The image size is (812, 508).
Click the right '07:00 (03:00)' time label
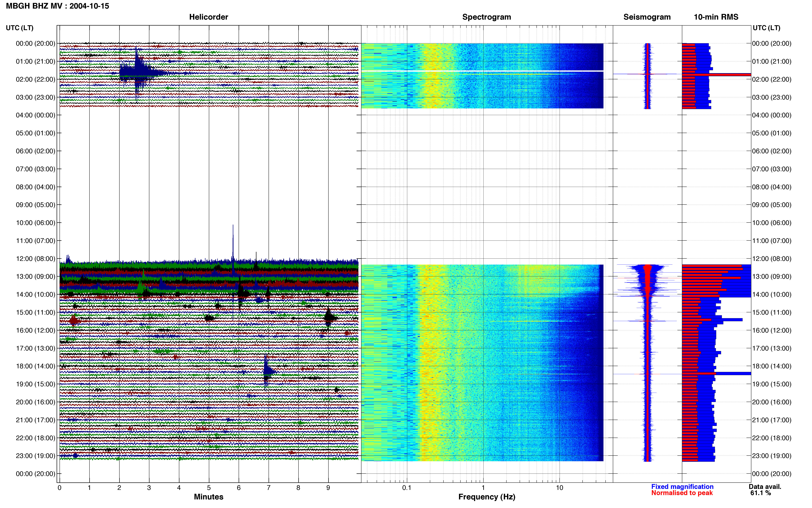(x=772, y=169)
